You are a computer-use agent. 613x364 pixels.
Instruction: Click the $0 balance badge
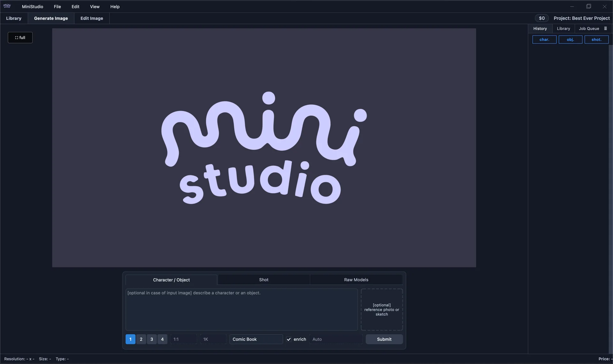pos(542,18)
